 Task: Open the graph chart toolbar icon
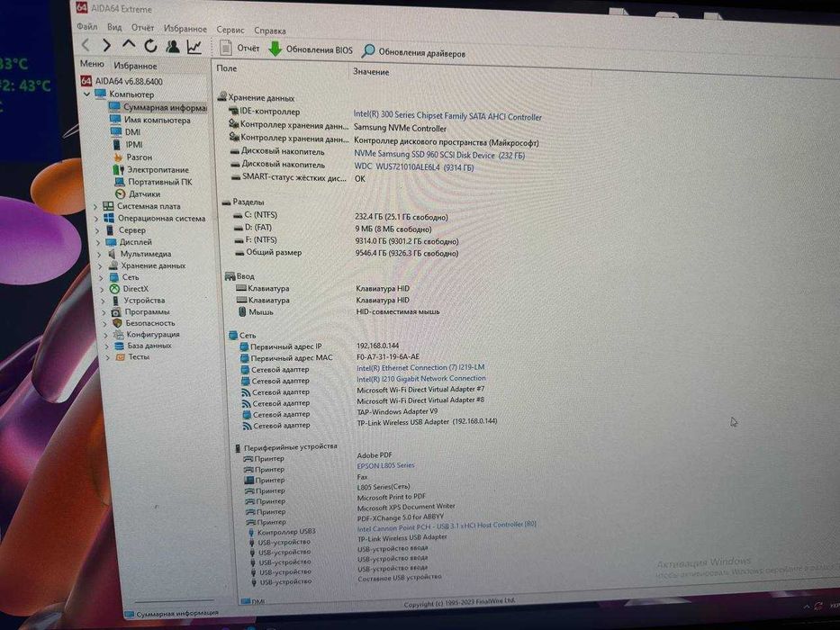pyautogui.click(x=194, y=47)
